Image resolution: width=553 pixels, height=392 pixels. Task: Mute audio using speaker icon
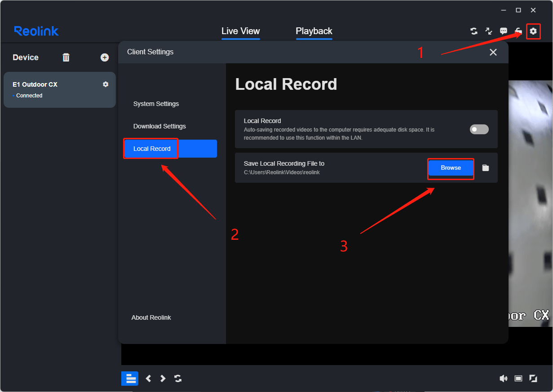504,379
